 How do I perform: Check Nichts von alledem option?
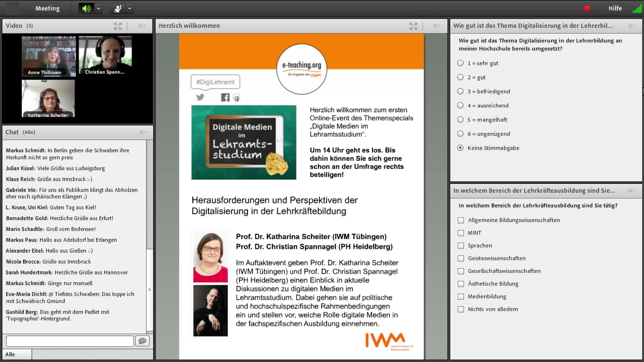tap(461, 309)
